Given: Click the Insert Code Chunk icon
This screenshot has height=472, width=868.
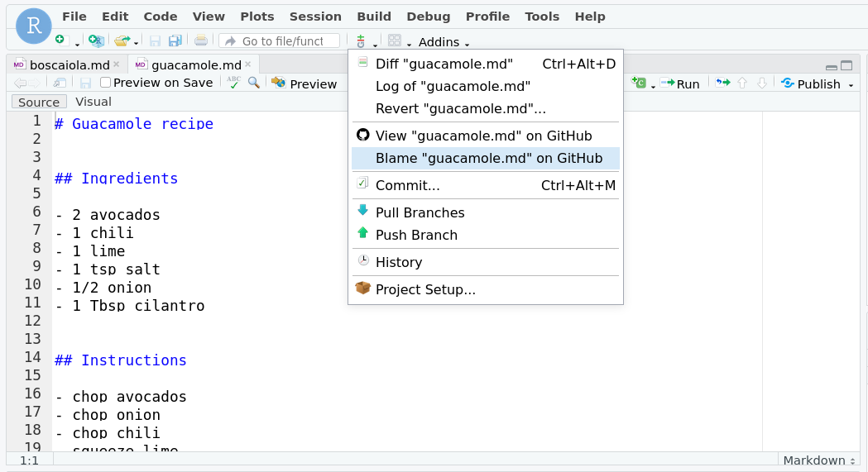Looking at the screenshot, I should 638,83.
